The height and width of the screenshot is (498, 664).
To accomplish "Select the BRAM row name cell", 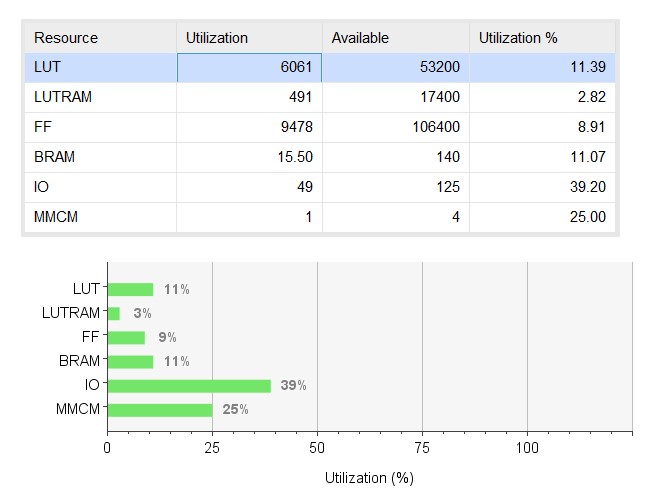I will 100,158.
